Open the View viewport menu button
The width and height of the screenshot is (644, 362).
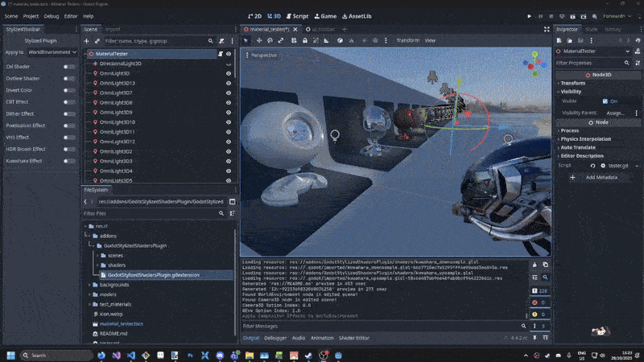pos(430,41)
